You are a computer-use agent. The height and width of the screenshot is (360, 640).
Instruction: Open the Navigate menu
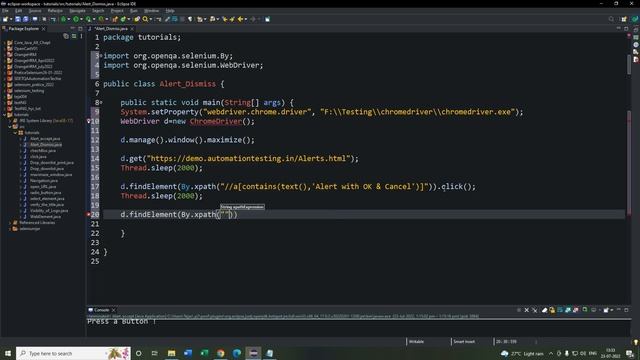77,11
